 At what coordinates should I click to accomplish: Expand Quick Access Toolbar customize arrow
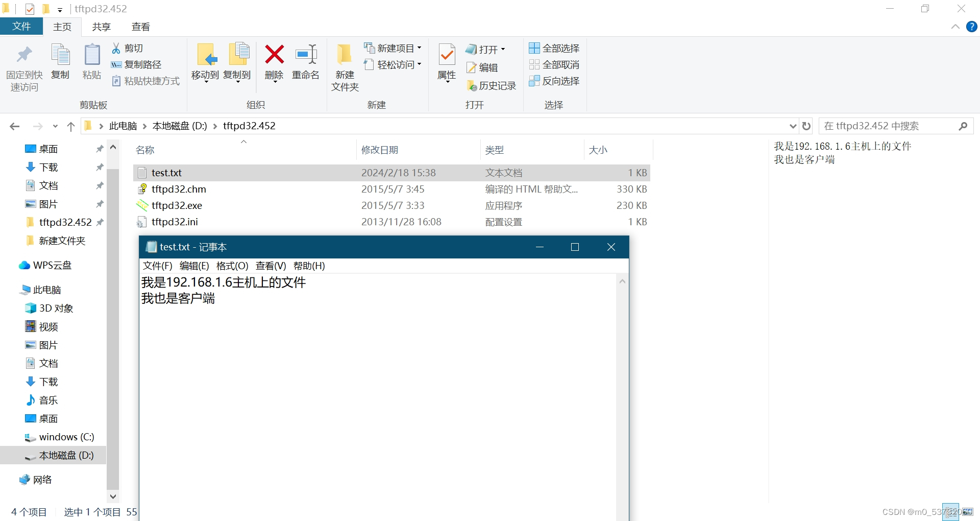click(60, 10)
